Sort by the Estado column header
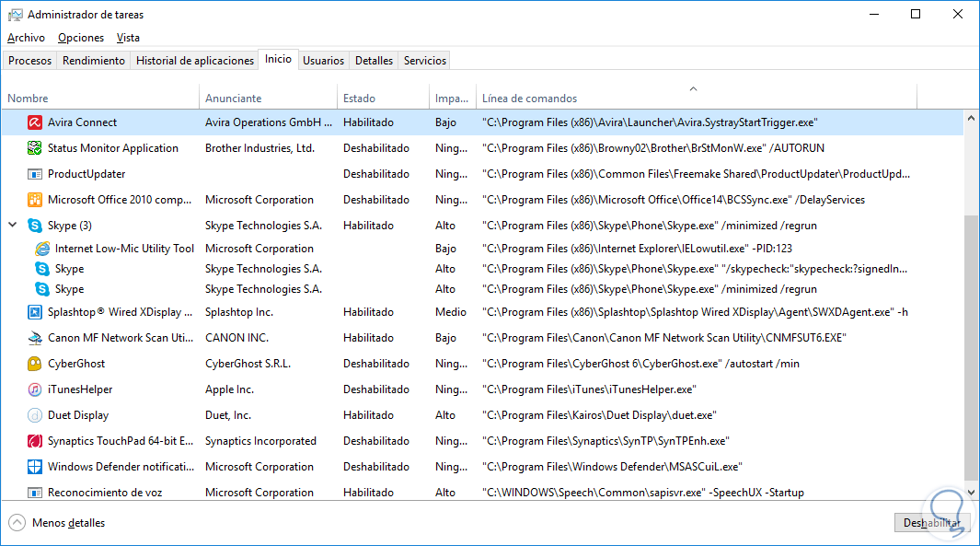Screen dimensions: 980x546 coord(383,99)
